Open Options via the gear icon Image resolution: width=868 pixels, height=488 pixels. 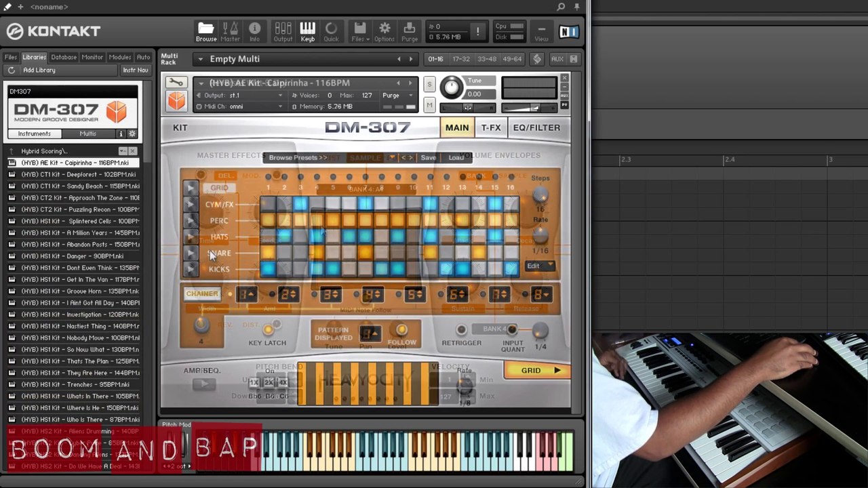tap(384, 31)
